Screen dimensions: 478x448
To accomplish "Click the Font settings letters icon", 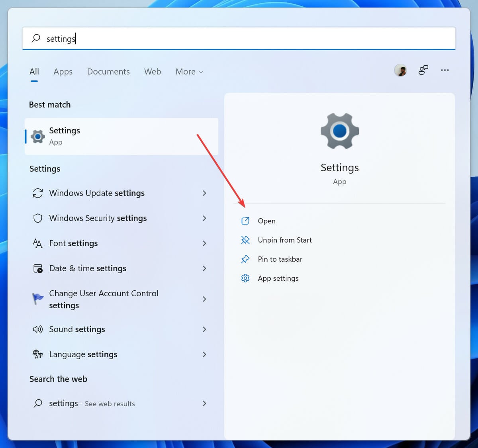I will point(38,243).
